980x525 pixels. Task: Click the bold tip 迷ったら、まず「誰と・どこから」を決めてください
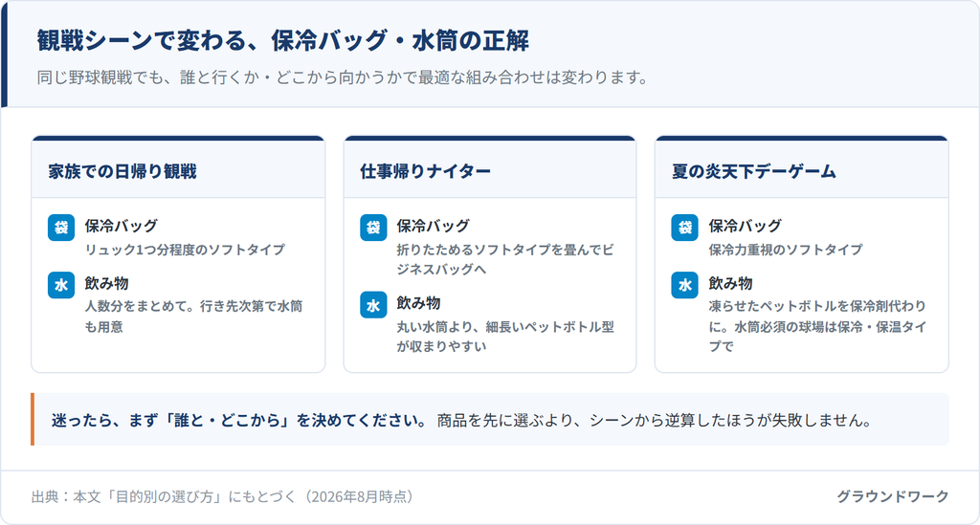239,420
